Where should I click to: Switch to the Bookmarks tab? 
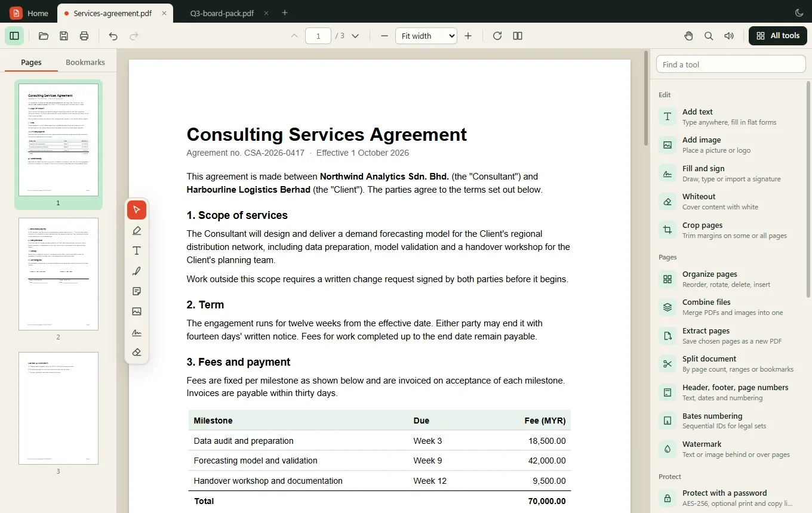click(x=85, y=62)
